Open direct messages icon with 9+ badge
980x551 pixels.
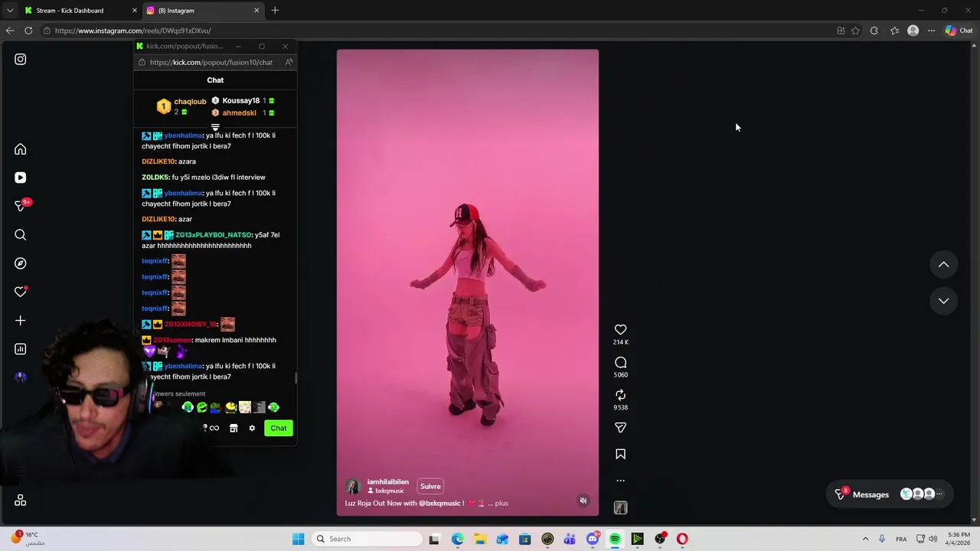click(x=21, y=206)
